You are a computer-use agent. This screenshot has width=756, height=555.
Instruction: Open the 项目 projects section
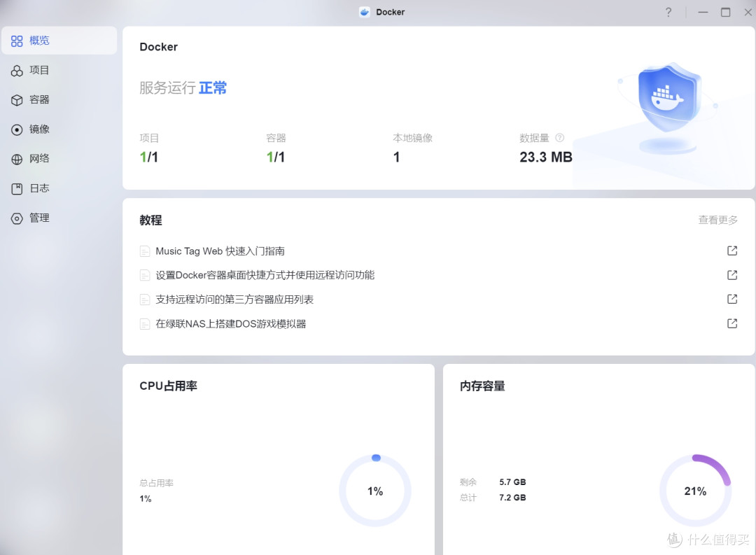(x=59, y=71)
